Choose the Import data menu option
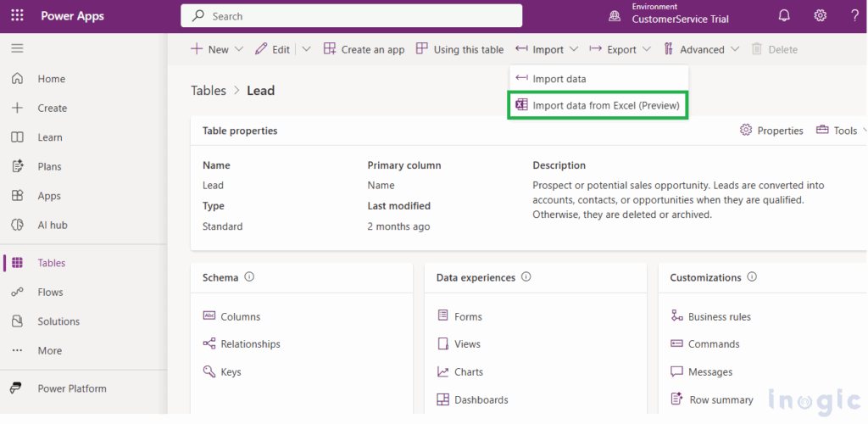This screenshot has width=868, height=424. coord(559,79)
